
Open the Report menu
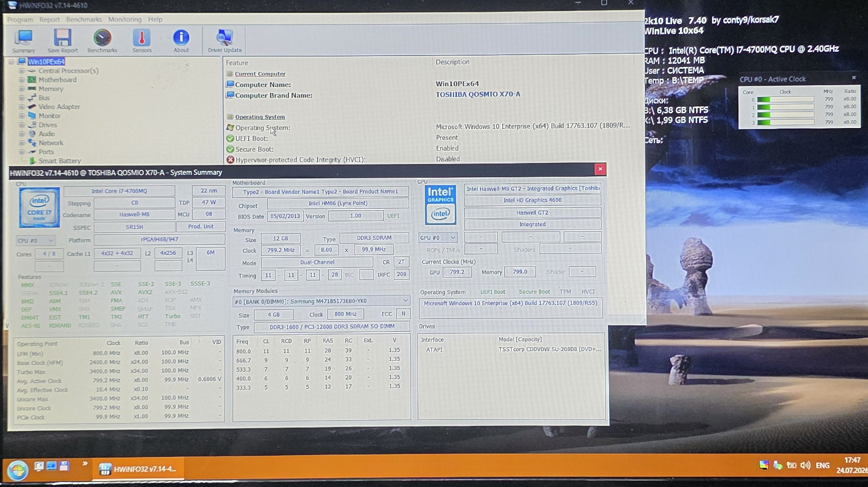pyautogui.click(x=50, y=19)
